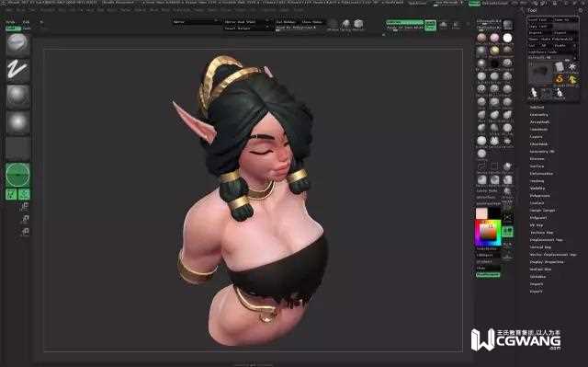Open the UV Map section
This screenshot has height=367, width=588.
coord(537,225)
